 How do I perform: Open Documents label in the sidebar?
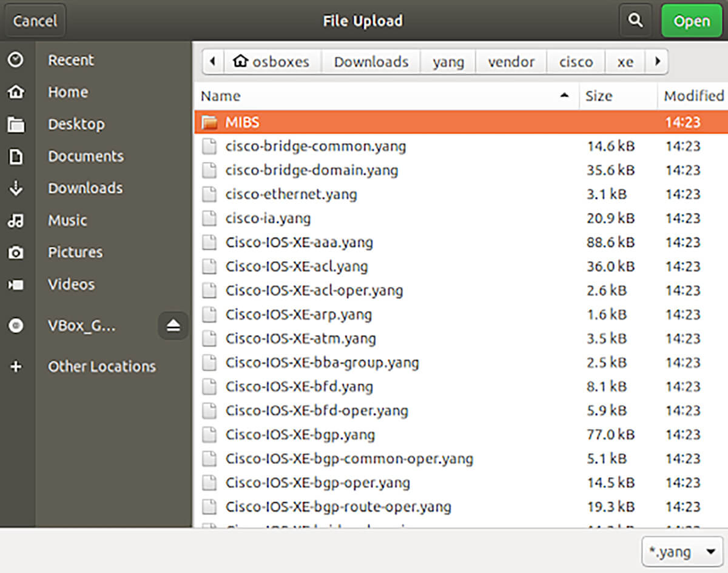coord(86,156)
